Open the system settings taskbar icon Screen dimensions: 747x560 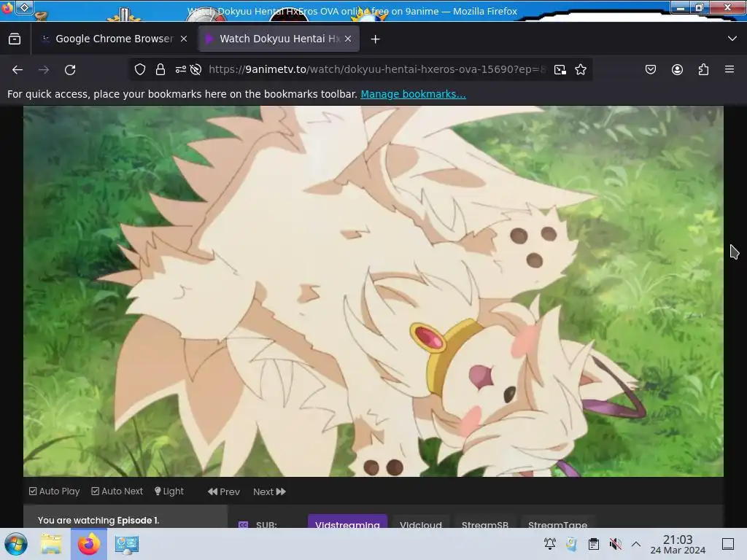tap(127, 544)
